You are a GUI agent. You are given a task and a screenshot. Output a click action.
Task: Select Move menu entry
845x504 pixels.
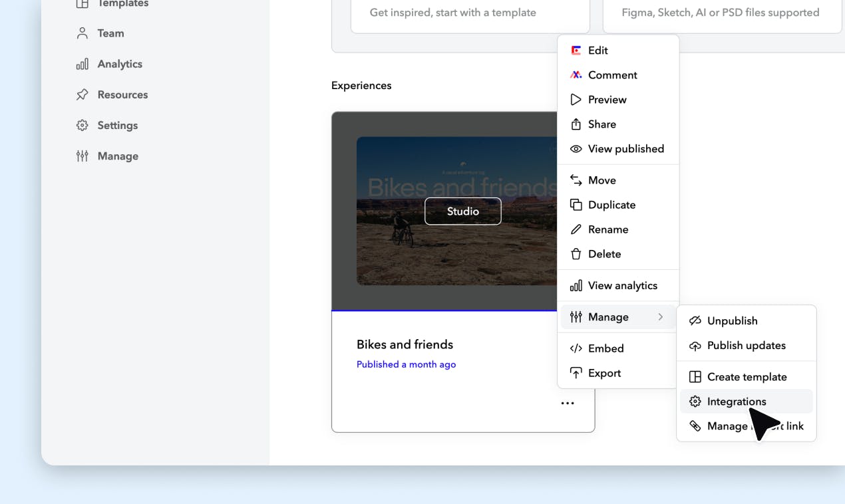tap(618, 180)
